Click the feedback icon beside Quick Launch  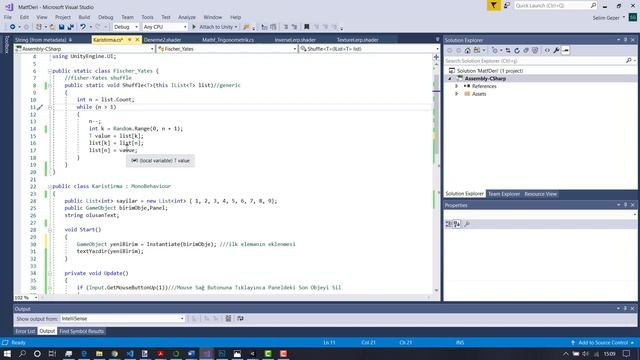point(507,5)
